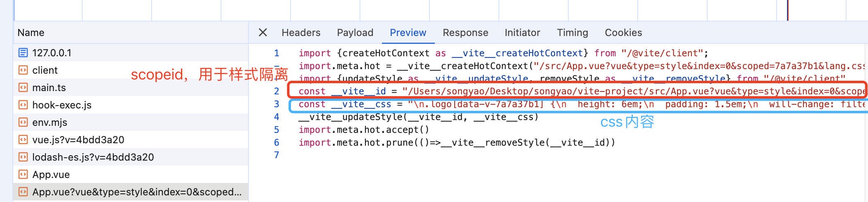Screen dimensions: 868x202
Task: Show the Response tab
Action: click(x=465, y=33)
